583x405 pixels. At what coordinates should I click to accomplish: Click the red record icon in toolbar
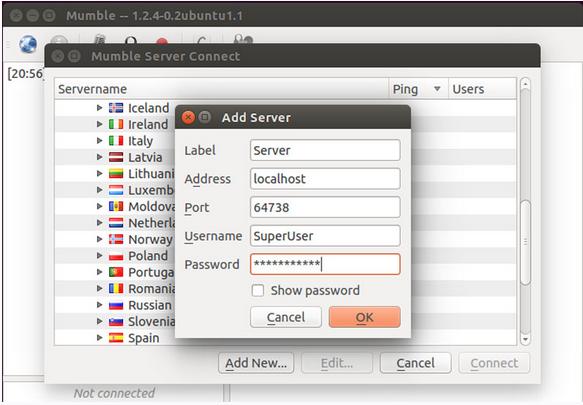[x=162, y=41]
